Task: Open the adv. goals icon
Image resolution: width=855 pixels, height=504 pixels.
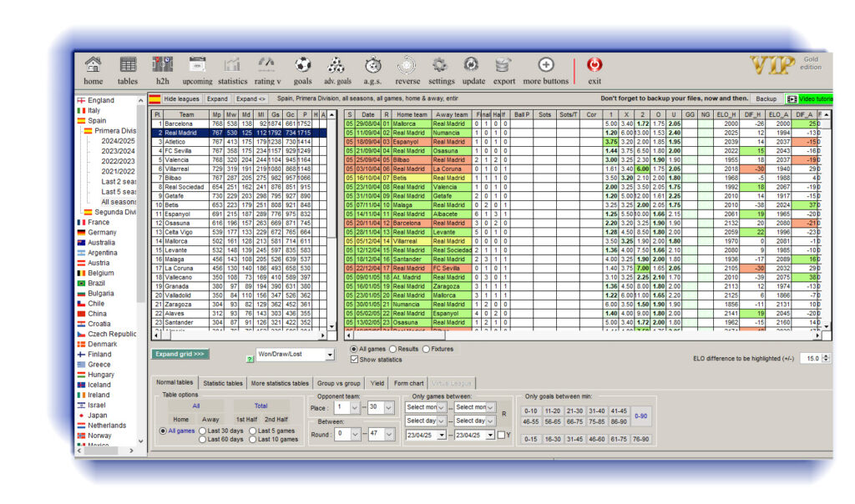Action: pos(336,65)
